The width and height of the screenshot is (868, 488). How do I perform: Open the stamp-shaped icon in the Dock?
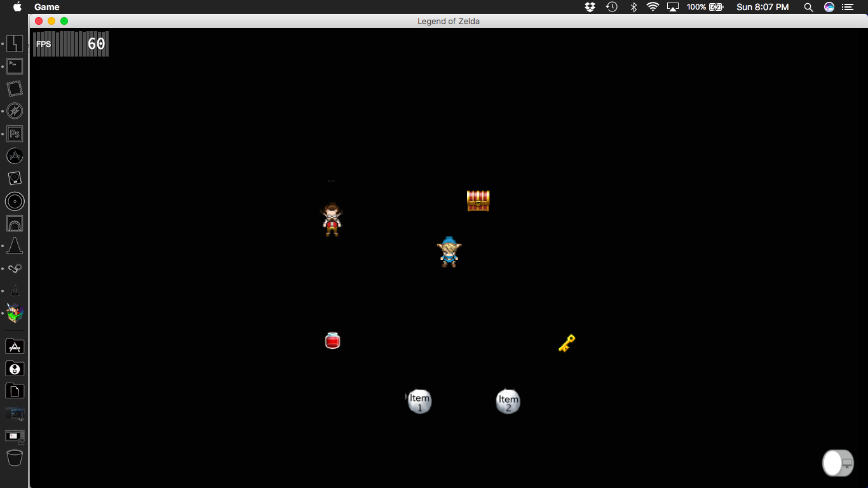[15, 88]
